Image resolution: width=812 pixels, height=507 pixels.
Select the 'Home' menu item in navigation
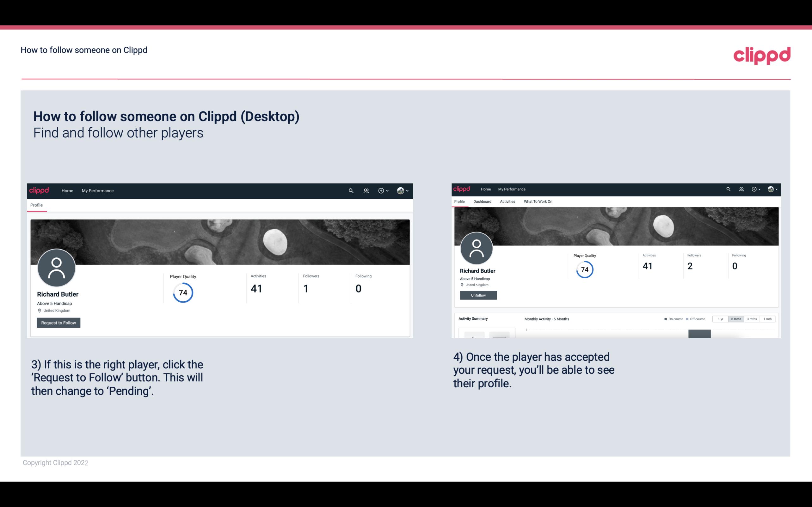67,190
